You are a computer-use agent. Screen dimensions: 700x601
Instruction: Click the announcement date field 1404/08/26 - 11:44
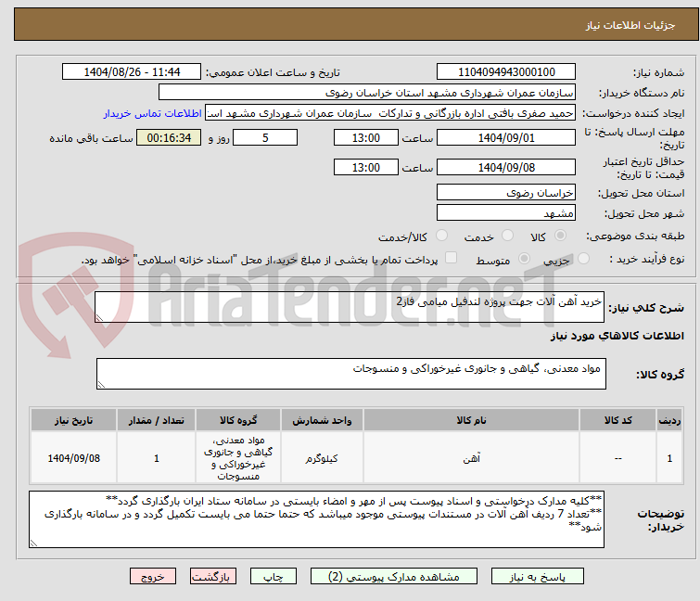[132, 72]
